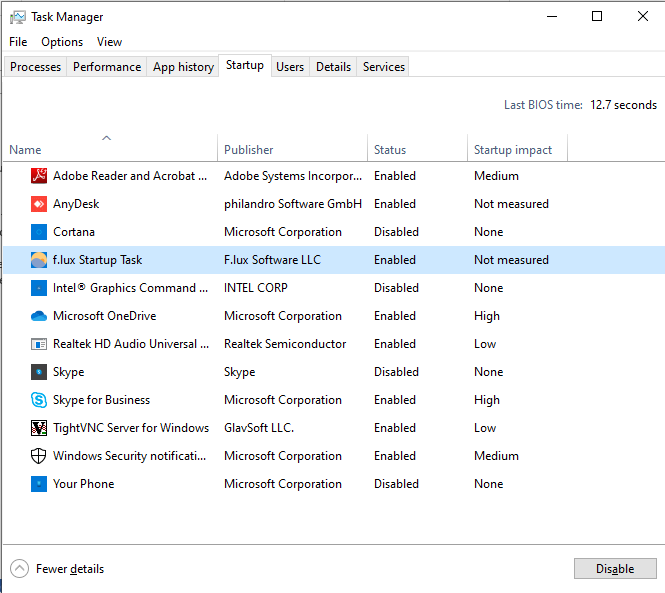
Task: Select the TightVNC Server for Windows entry
Action: pyautogui.click(x=131, y=428)
